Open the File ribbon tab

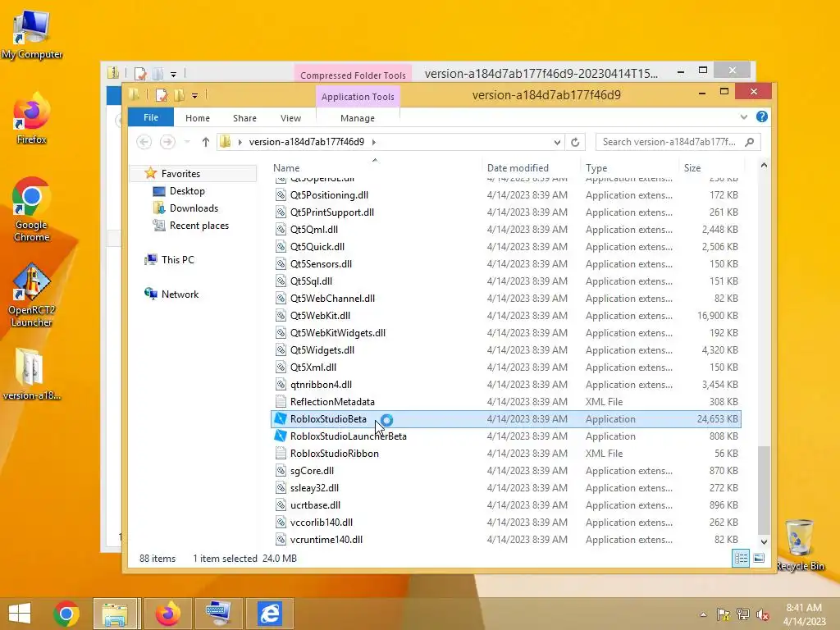151,117
